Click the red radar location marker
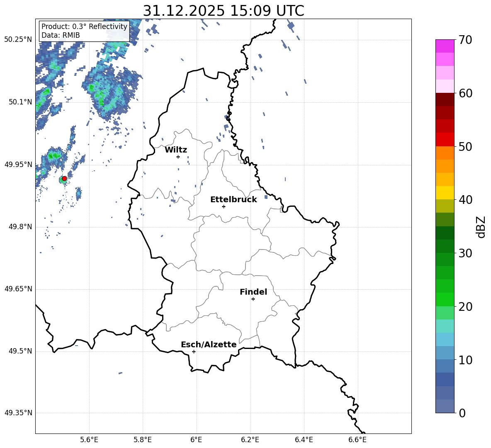Image resolution: width=491 pixels, height=448 pixels. (x=64, y=179)
